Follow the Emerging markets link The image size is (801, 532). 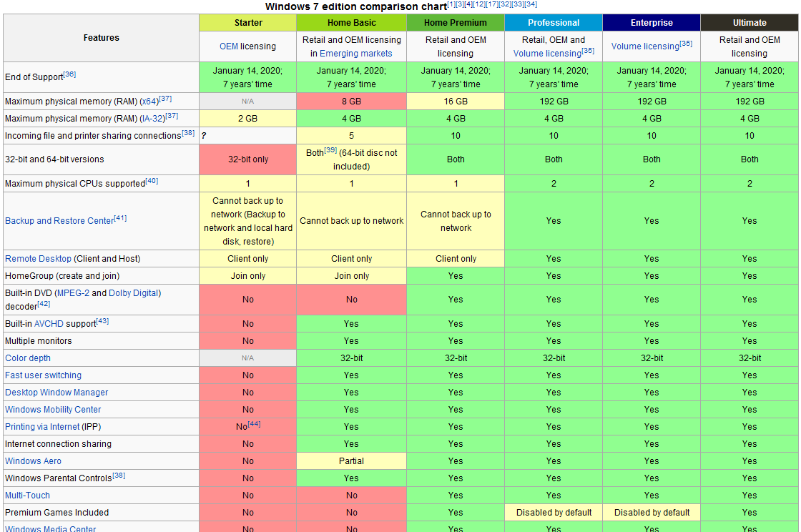(355, 54)
